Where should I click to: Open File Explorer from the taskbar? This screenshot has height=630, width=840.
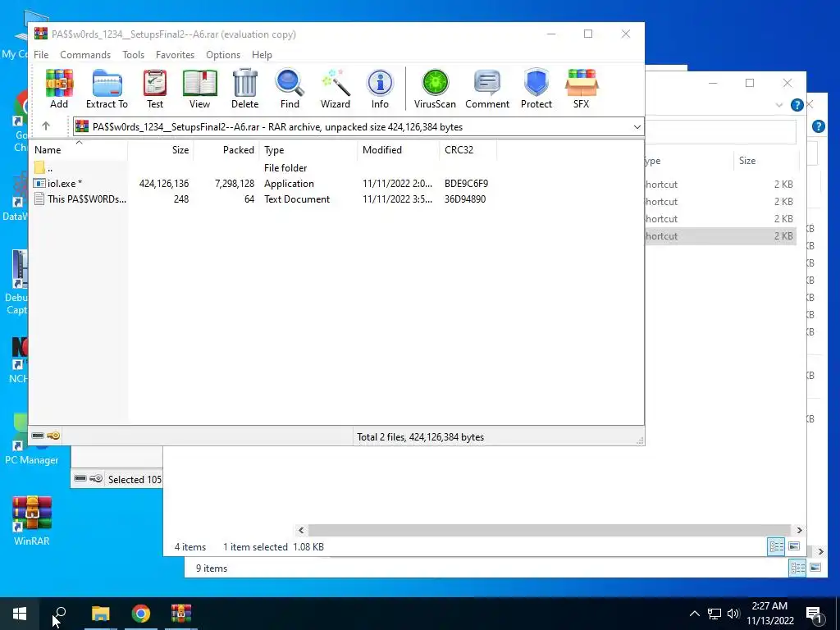point(100,614)
